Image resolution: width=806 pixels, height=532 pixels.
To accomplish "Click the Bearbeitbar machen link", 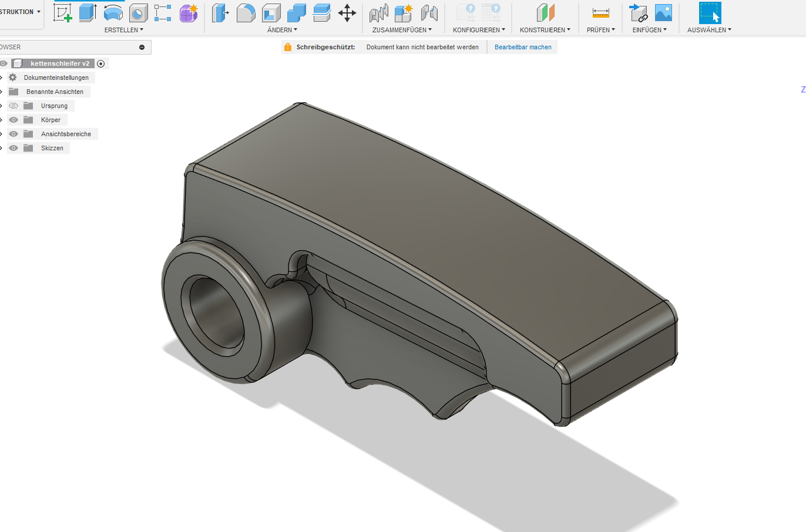I will click(523, 47).
